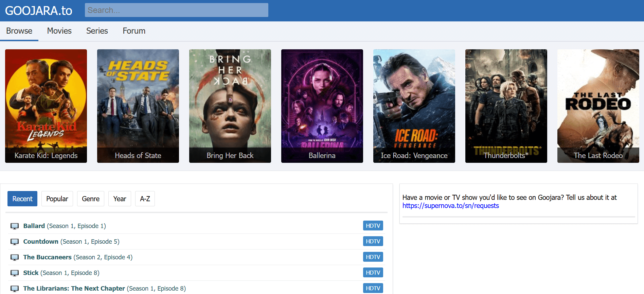
Task: Click the TV icon beside Stick
Action: coord(15,273)
